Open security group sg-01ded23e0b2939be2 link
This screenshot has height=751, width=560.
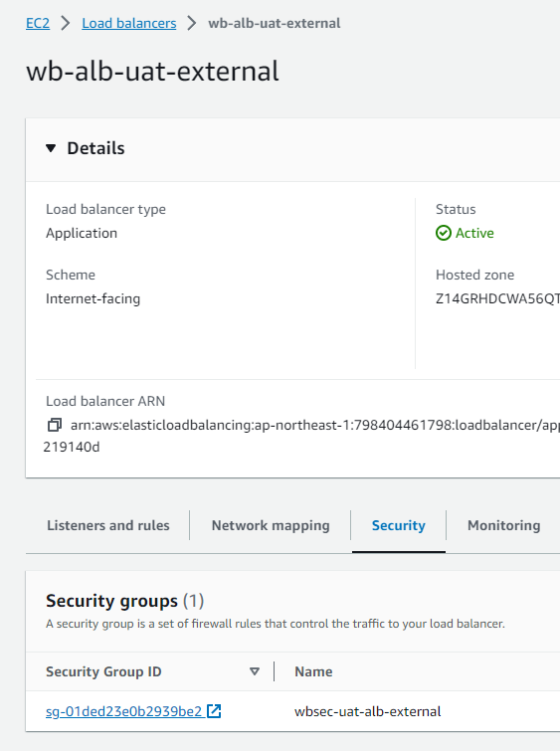[123, 711]
